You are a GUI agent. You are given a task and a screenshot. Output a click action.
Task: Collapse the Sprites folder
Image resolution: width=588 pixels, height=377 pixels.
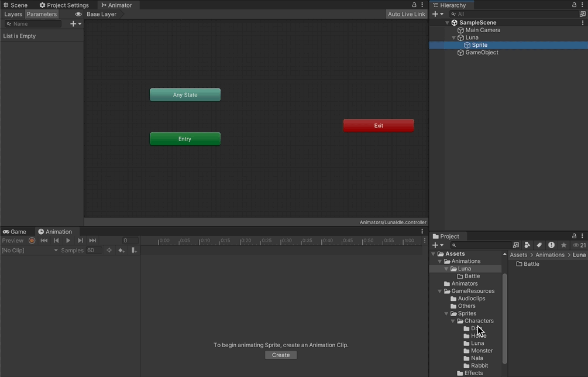[446, 314]
